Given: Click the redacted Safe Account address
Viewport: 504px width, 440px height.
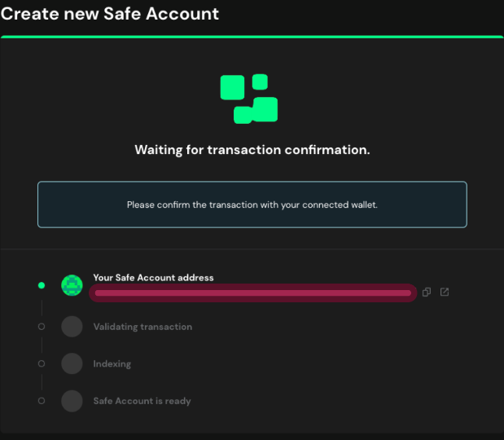Looking at the screenshot, I should (253, 293).
